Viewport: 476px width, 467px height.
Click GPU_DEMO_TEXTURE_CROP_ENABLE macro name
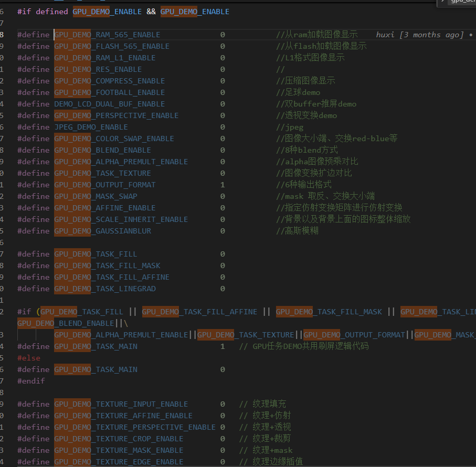(119, 439)
